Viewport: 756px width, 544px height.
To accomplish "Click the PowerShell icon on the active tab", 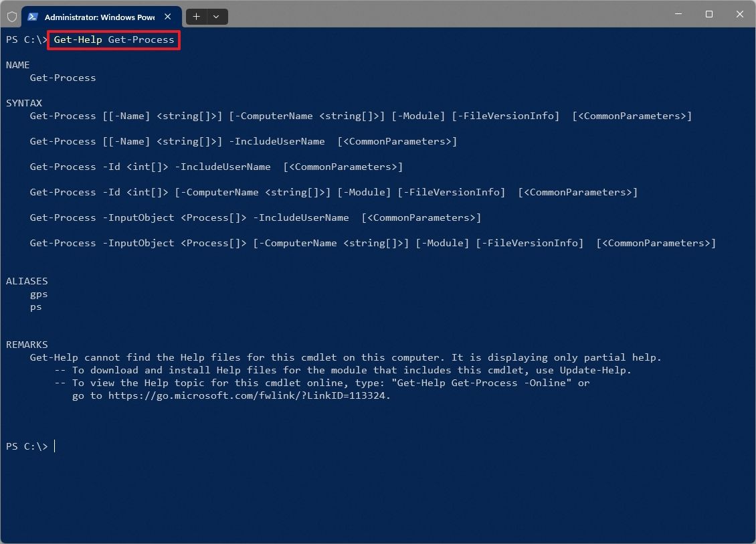I will 31,17.
